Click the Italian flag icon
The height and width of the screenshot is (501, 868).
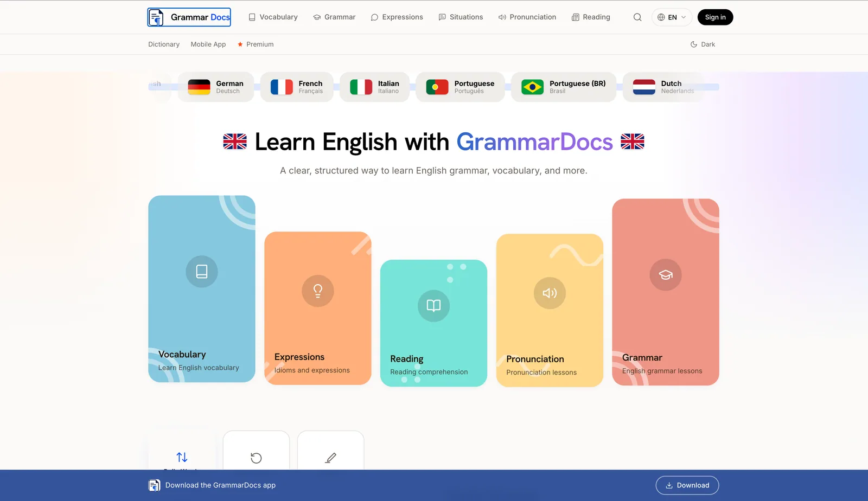[361, 87]
